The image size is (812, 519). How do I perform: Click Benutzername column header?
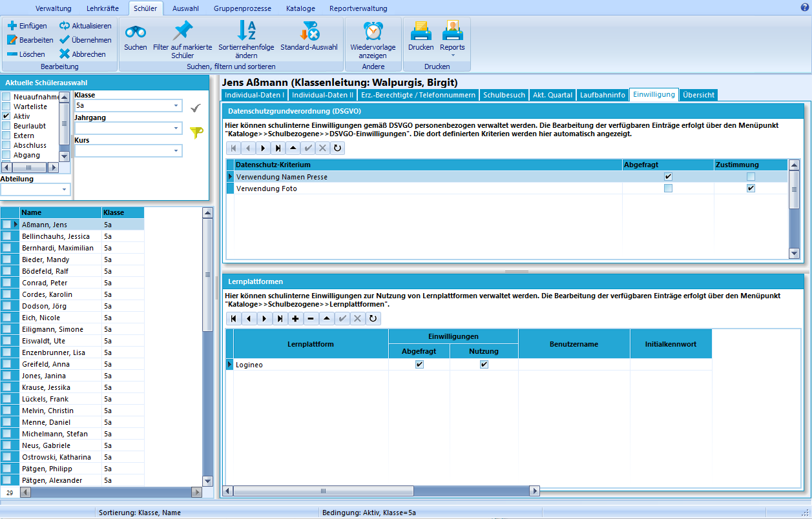click(574, 344)
